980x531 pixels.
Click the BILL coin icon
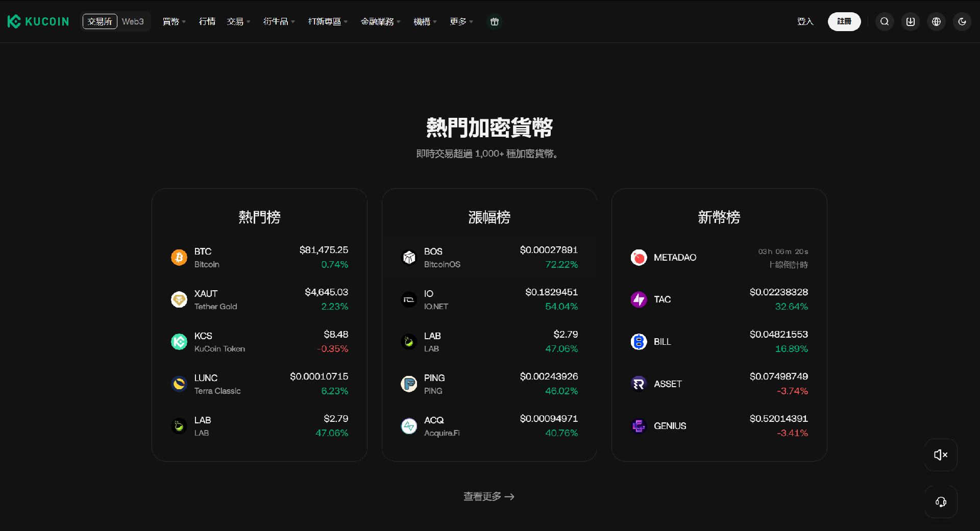639,342
